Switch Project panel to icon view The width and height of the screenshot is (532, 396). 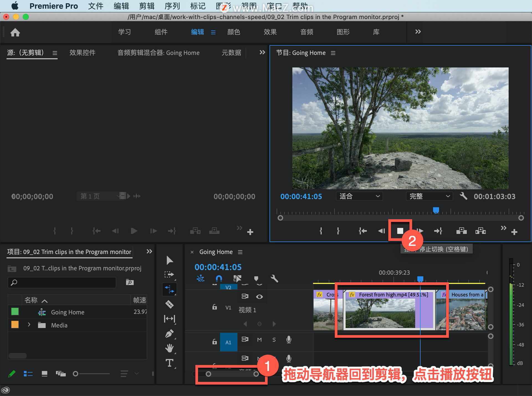click(x=44, y=374)
